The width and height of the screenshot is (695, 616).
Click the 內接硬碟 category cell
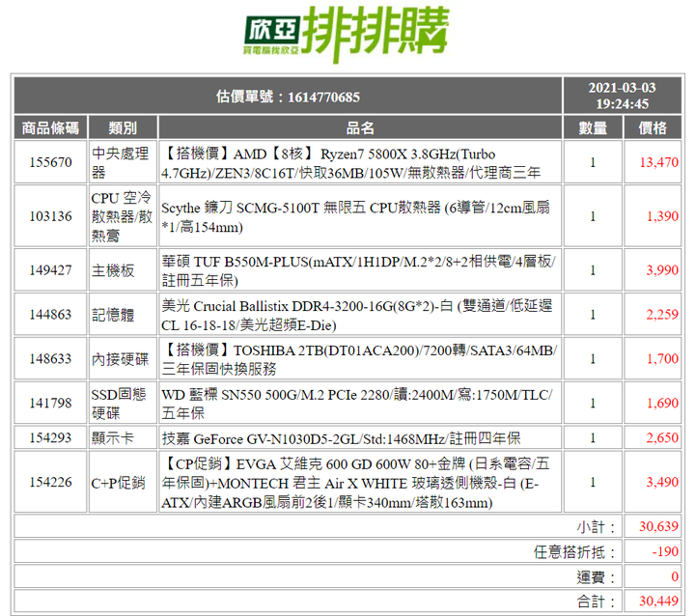[123, 359]
